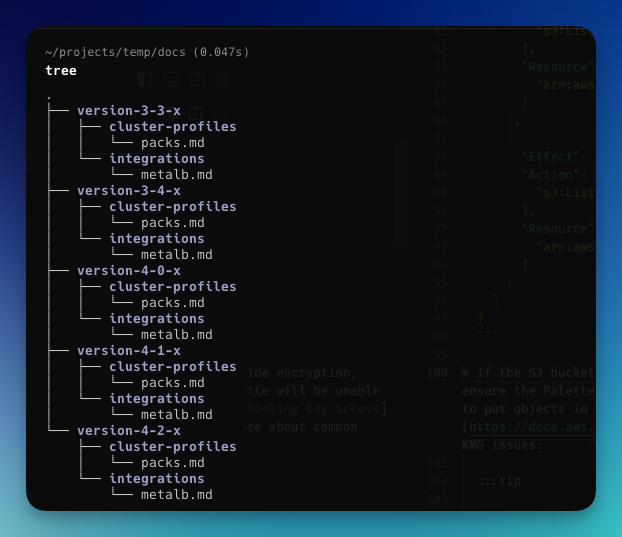Click the 'tree' command text

click(x=61, y=71)
